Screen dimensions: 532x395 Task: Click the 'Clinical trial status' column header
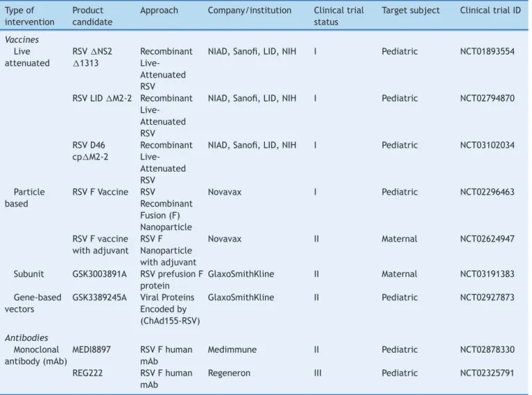coord(338,16)
